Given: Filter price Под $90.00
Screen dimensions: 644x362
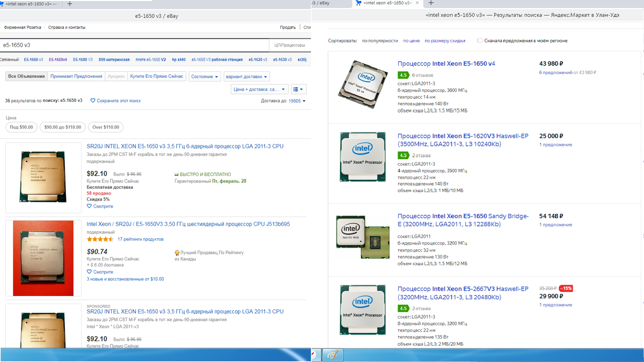Looking at the screenshot, I should [21, 127].
